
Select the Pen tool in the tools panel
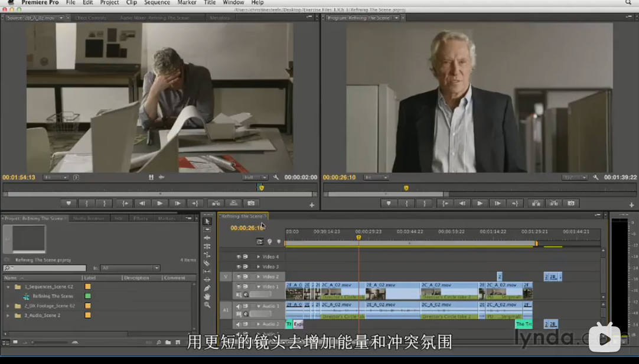pyautogui.click(x=207, y=288)
